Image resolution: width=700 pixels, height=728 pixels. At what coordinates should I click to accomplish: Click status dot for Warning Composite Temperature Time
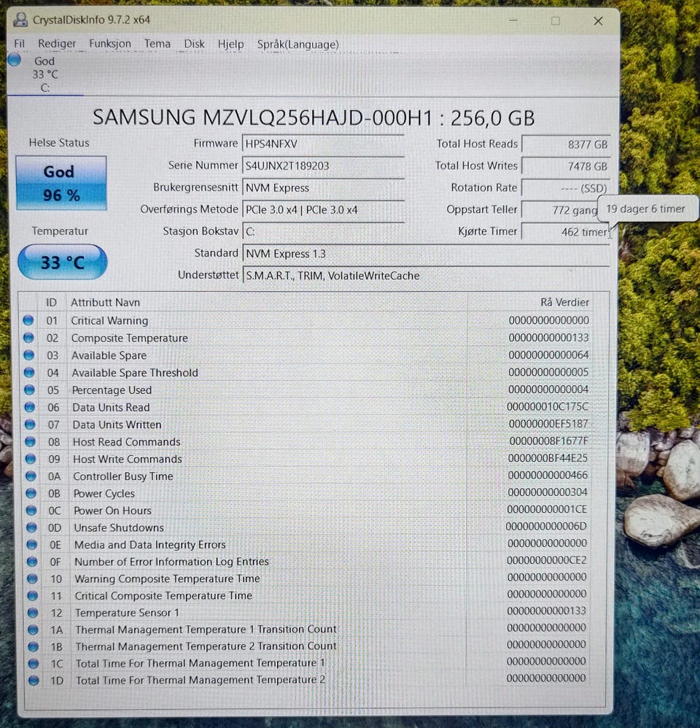tap(32, 578)
